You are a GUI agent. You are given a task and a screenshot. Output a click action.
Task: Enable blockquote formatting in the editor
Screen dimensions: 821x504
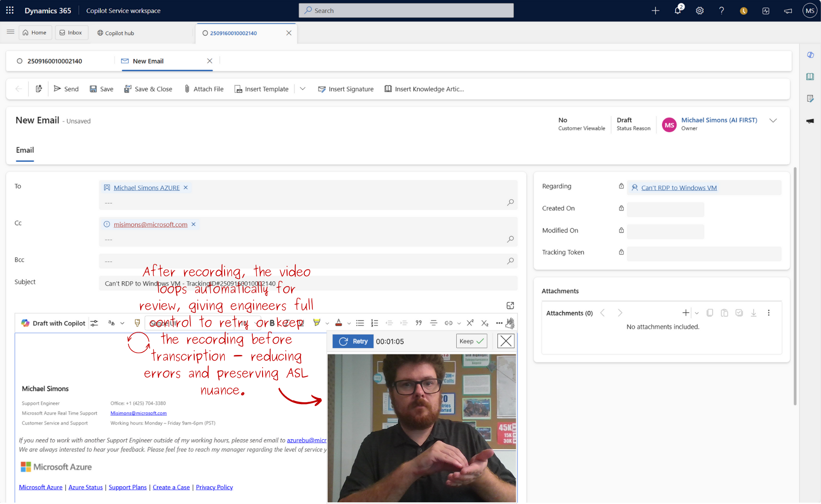(419, 323)
